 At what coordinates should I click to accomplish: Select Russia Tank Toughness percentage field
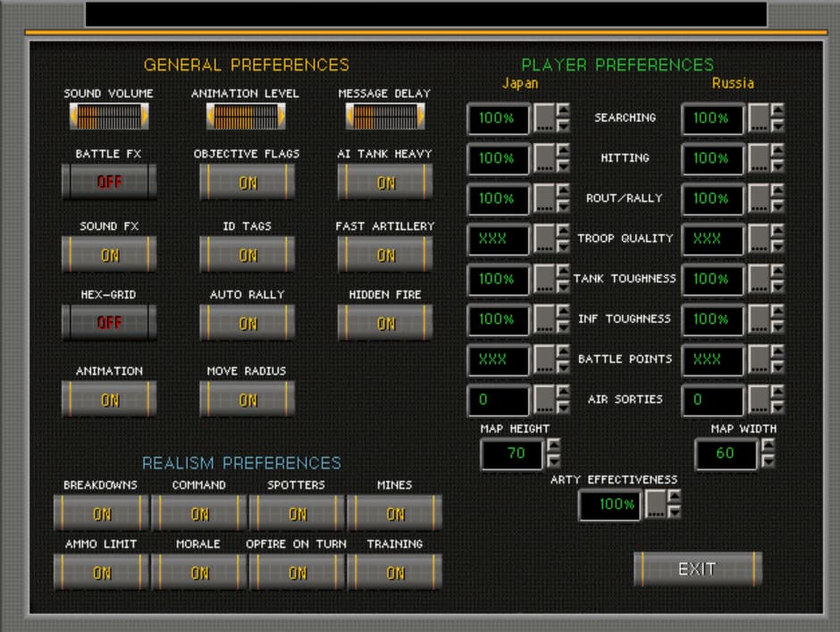pos(712,279)
